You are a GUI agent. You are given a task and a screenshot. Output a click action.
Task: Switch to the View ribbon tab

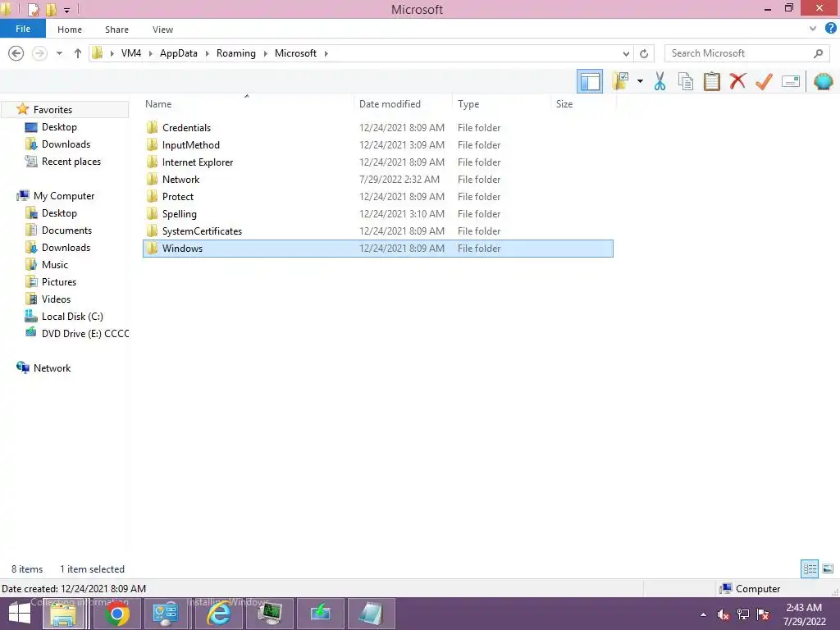tap(163, 30)
